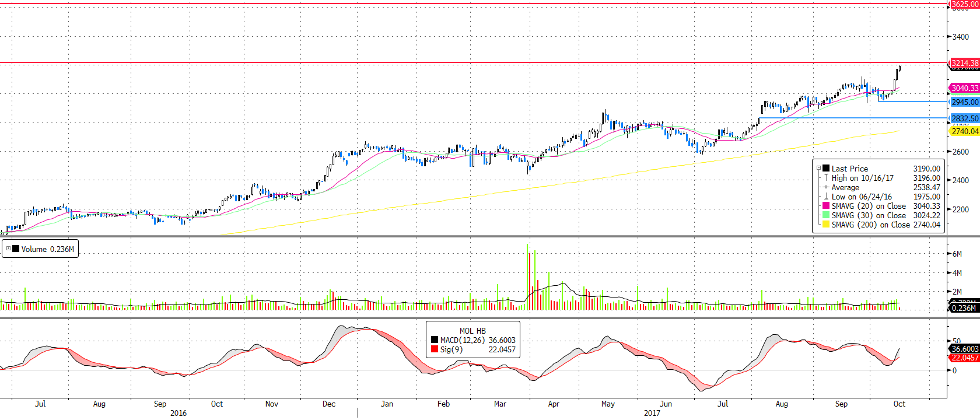Click the Sep 2016 label on time axis
Viewport: 980px width, 420px height.
click(x=160, y=404)
